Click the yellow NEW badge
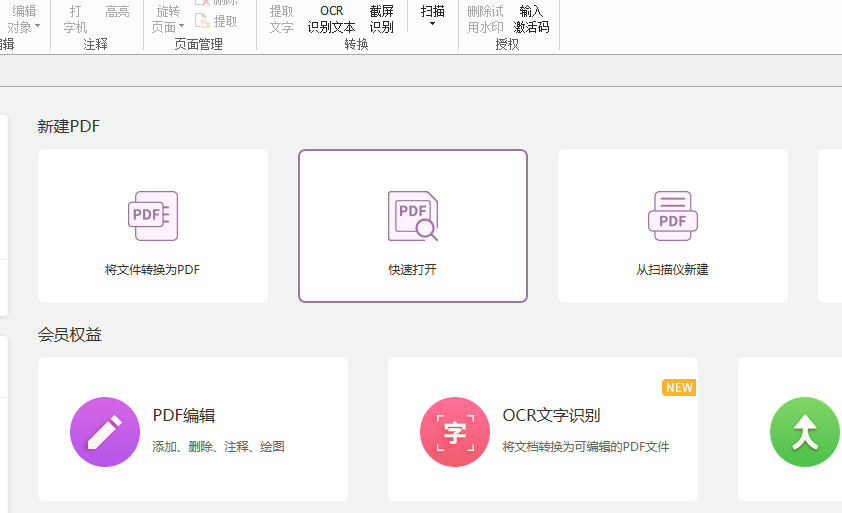 point(679,388)
